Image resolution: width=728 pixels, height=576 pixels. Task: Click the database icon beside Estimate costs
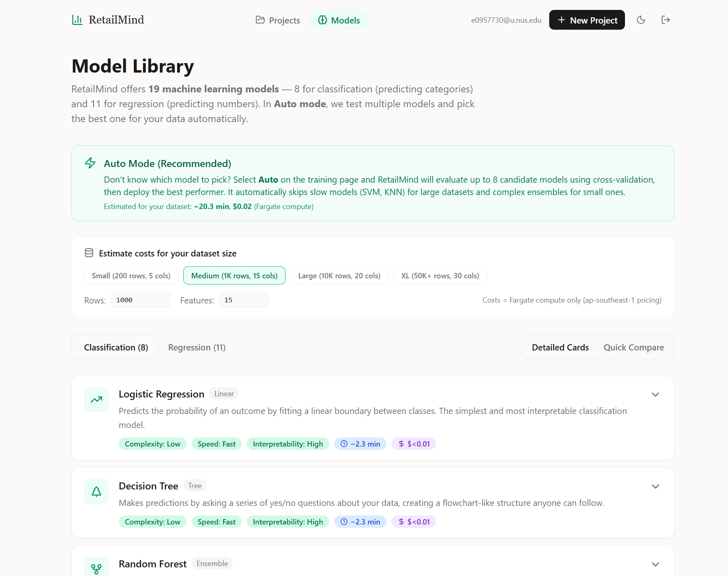tap(89, 253)
